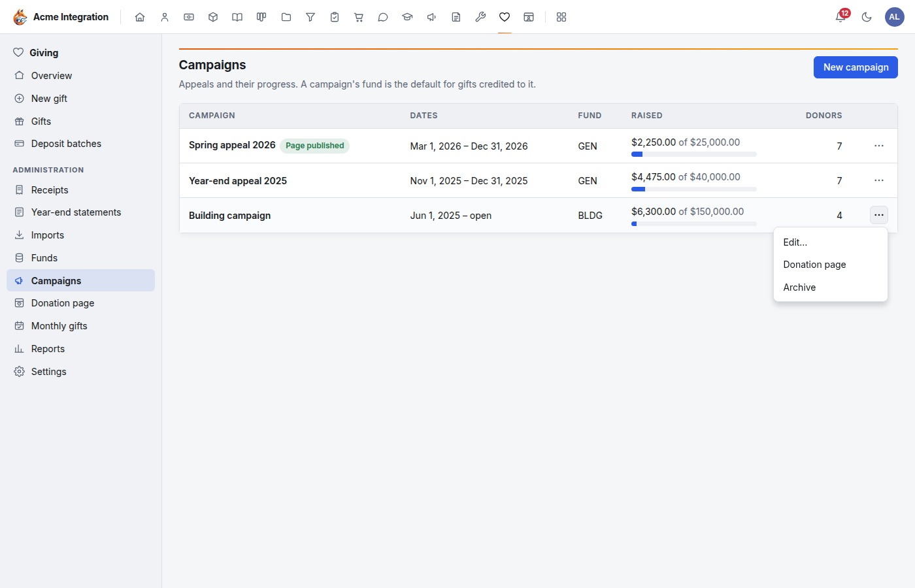Open the folder icon in top bar
Image resolution: width=915 pixels, height=588 pixels.
[x=286, y=17]
